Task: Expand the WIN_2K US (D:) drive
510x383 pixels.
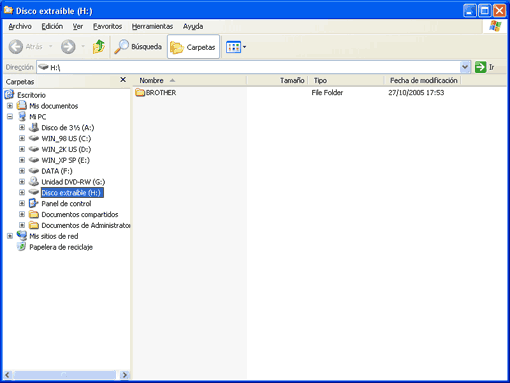Action: point(22,149)
